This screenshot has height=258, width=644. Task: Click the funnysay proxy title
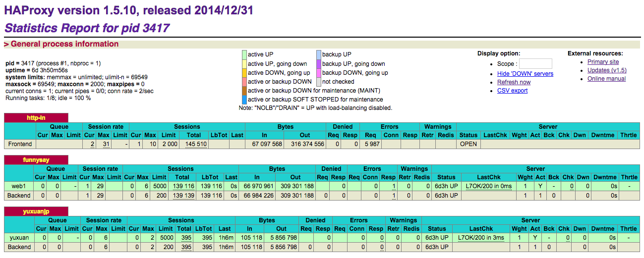[36, 160]
